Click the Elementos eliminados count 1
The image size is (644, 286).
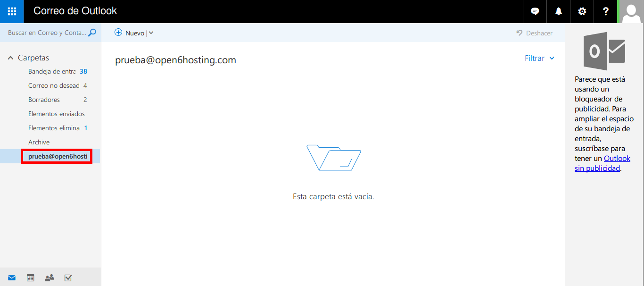pos(86,128)
